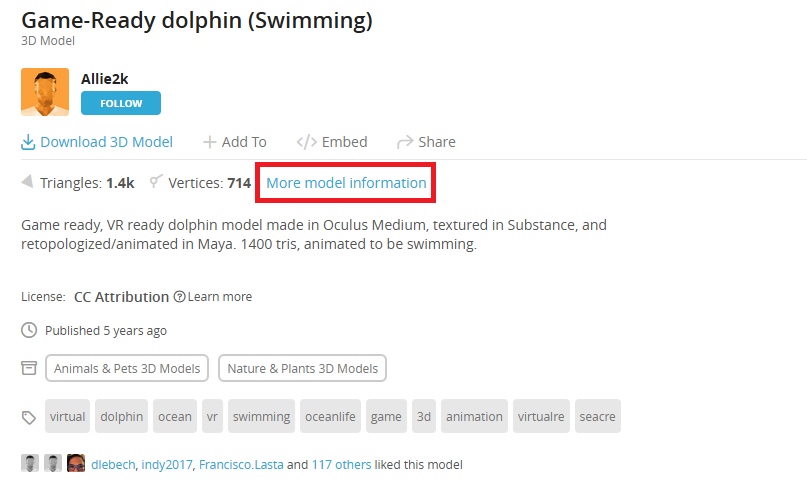Open Francisco.Lasta's profile link
Viewport: 807px width, 479px height.
[x=238, y=464]
